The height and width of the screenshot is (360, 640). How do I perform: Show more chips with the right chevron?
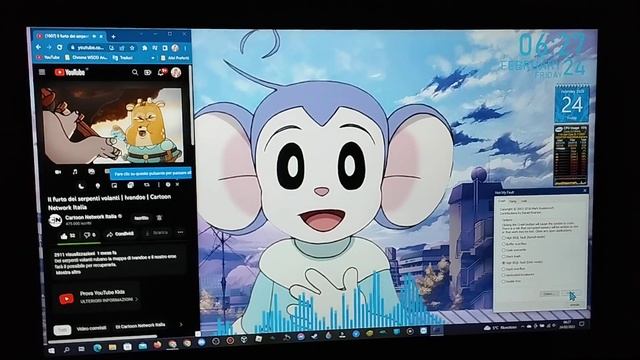pyautogui.click(x=181, y=324)
